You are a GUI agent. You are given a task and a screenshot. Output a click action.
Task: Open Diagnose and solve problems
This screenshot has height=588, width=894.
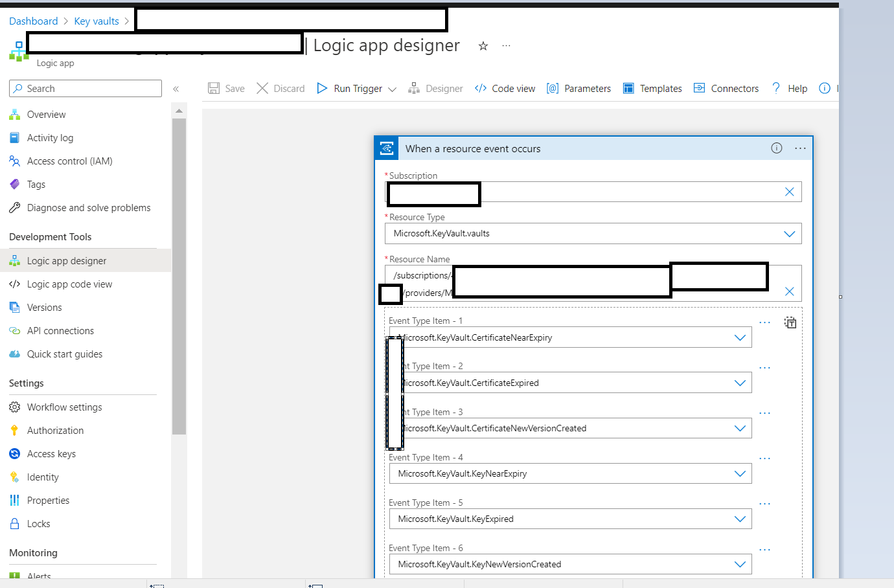pyautogui.click(x=89, y=208)
